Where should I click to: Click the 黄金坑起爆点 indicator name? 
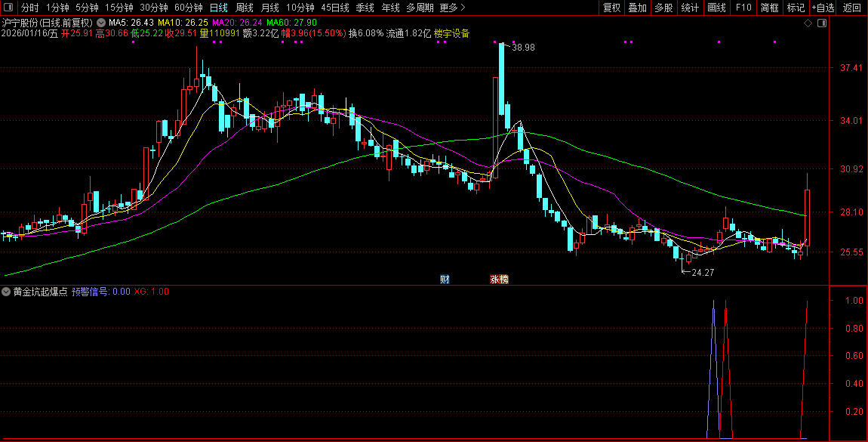41,292
